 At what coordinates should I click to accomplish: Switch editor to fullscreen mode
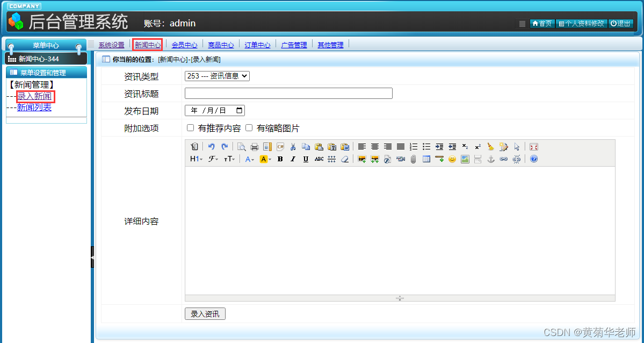click(533, 147)
